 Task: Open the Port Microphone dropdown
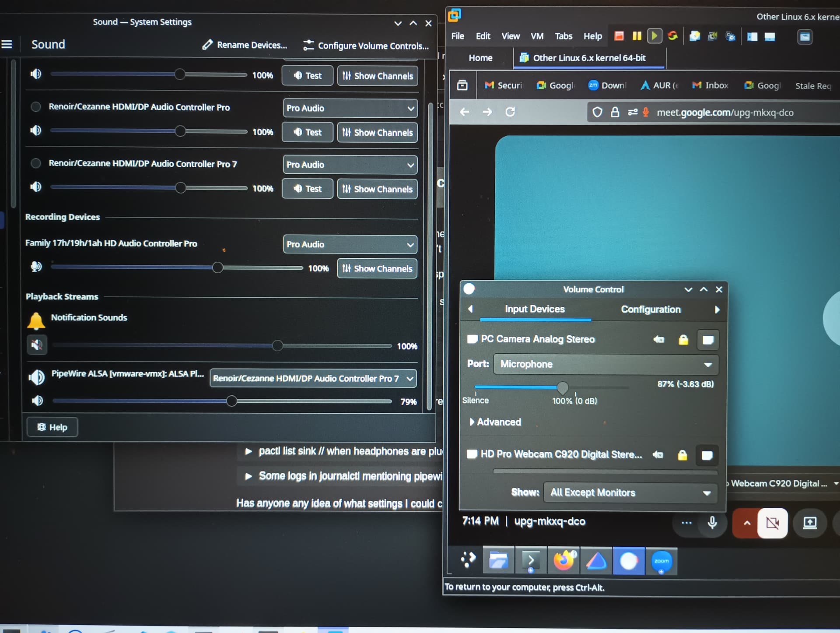[x=605, y=364]
